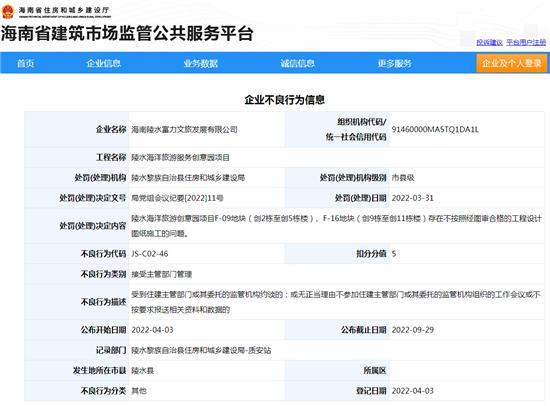Select classification value 其他

[x=139, y=391]
